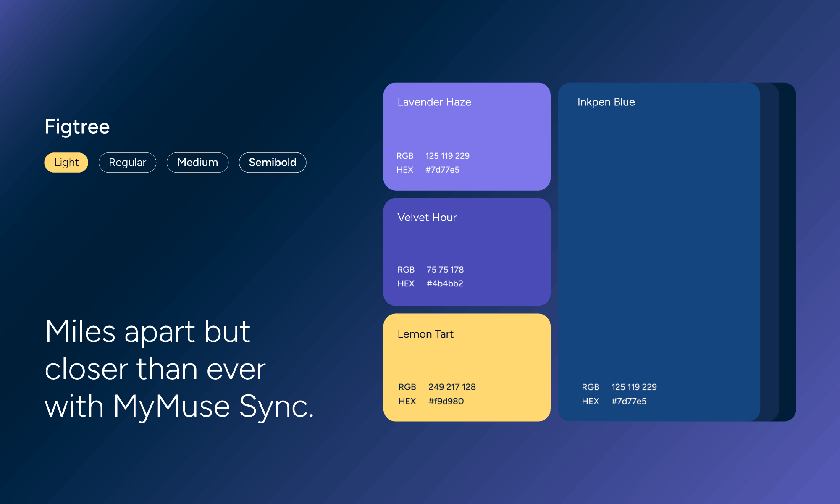
Task: Select the Regular font weight pill
Action: [127, 163]
